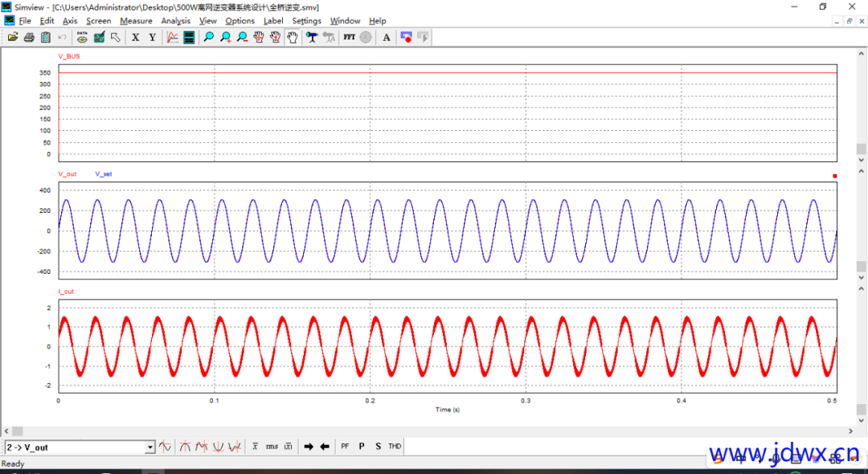The image size is (868, 474).
Task: Toggle the plain hand pan tool
Action: [292, 38]
